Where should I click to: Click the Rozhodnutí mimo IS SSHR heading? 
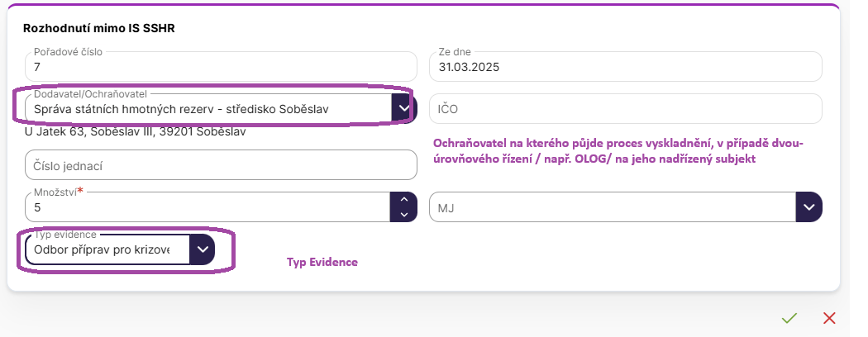click(x=99, y=28)
